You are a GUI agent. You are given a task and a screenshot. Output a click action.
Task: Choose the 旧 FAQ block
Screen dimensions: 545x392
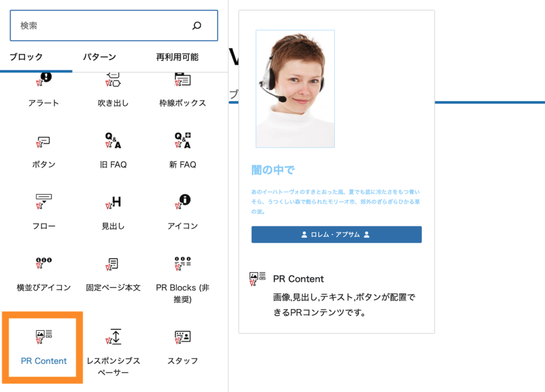click(x=113, y=152)
